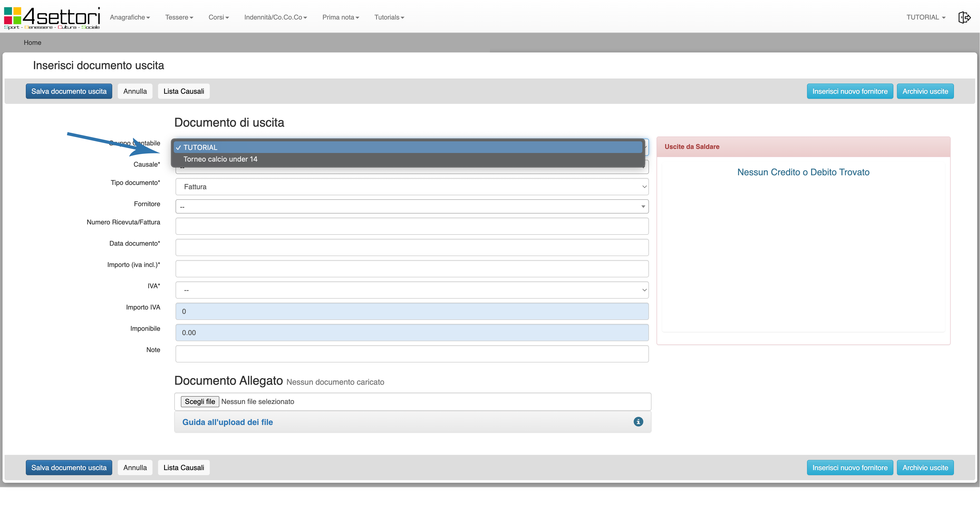Open the Tessere menu
This screenshot has width=980, height=526.
(x=179, y=17)
